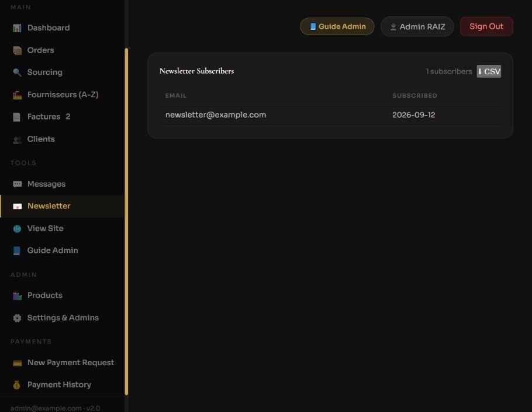532x412 pixels.
Task: Click the New Payment Request card icon
Action: point(17,363)
